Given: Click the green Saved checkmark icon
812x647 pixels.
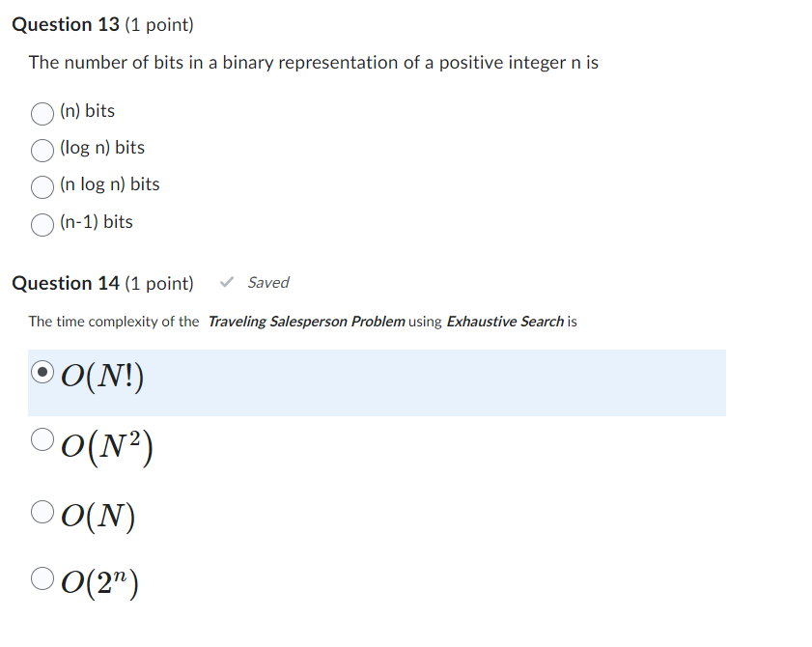Looking at the screenshot, I should [227, 282].
